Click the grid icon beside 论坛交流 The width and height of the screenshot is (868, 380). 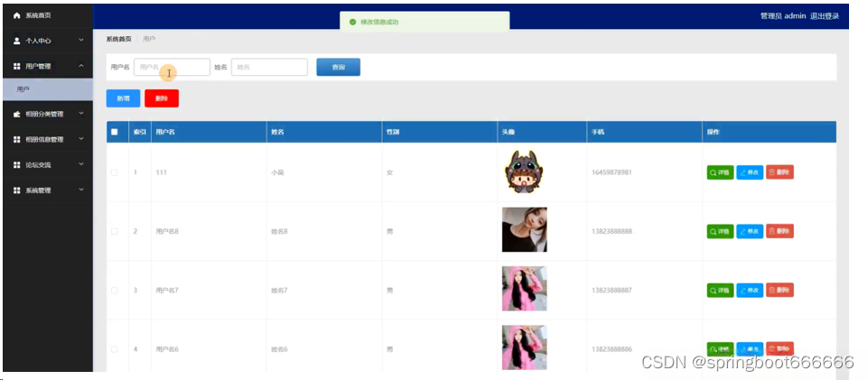[x=16, y=165]
